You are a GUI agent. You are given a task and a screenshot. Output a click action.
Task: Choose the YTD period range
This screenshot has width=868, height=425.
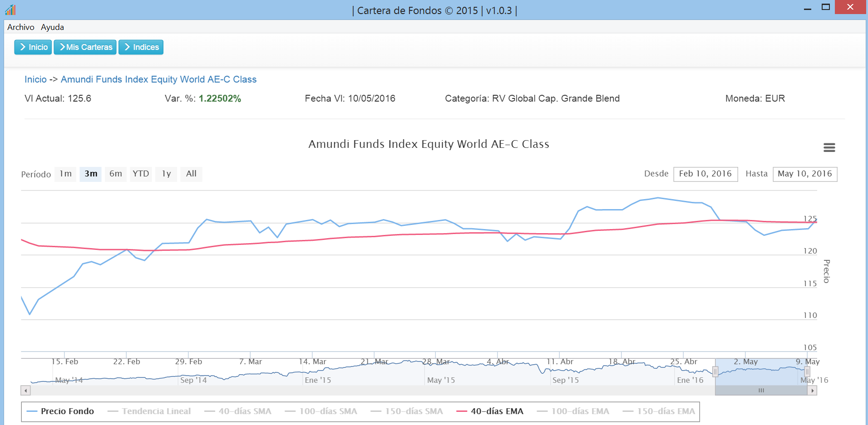tap(141, 174)
